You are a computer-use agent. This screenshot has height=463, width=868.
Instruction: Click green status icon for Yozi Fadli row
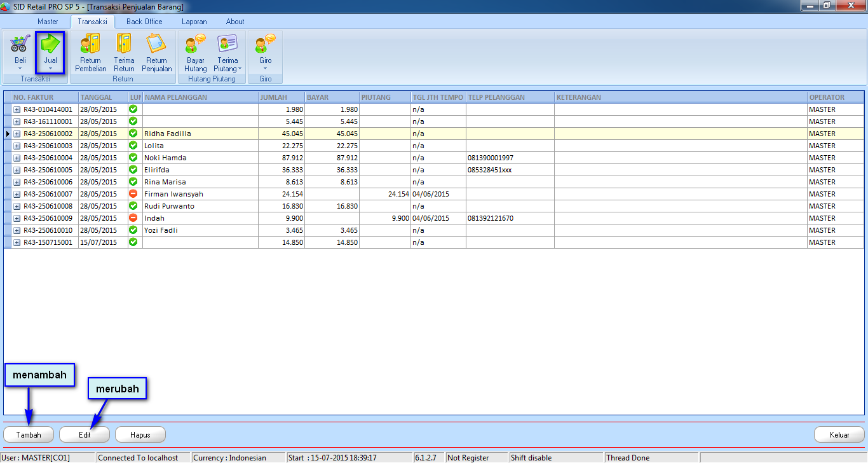(x=133, y=230)
